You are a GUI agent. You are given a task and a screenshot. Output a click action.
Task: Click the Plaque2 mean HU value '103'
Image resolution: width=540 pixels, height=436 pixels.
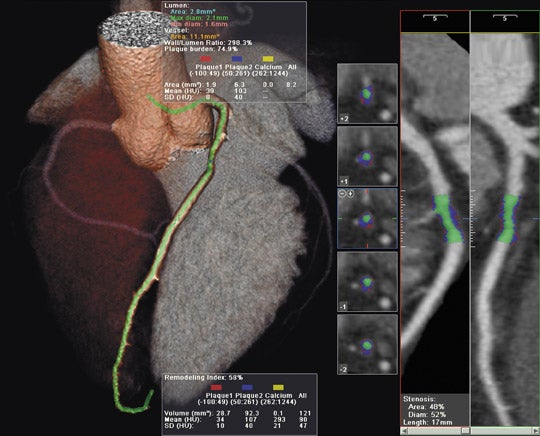coord(240,91)
